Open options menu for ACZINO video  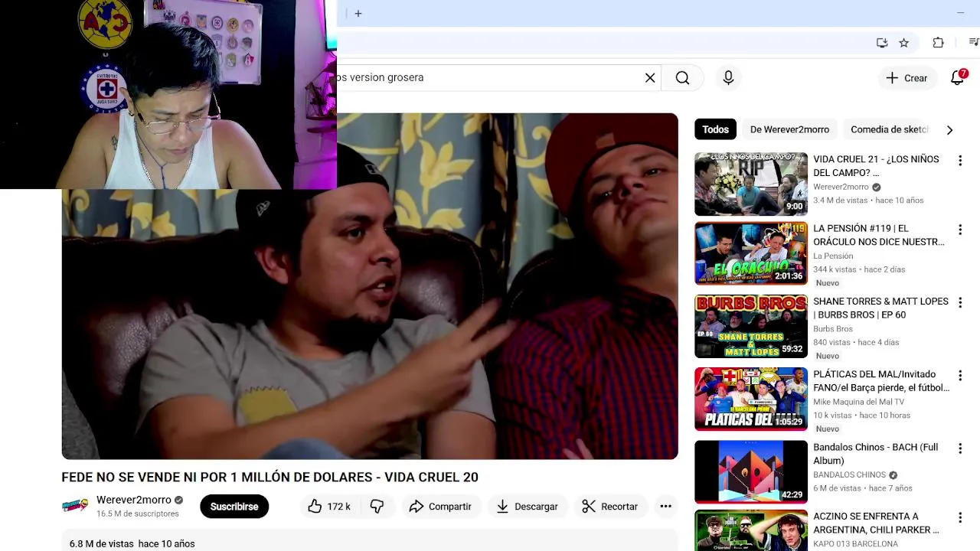959,517
